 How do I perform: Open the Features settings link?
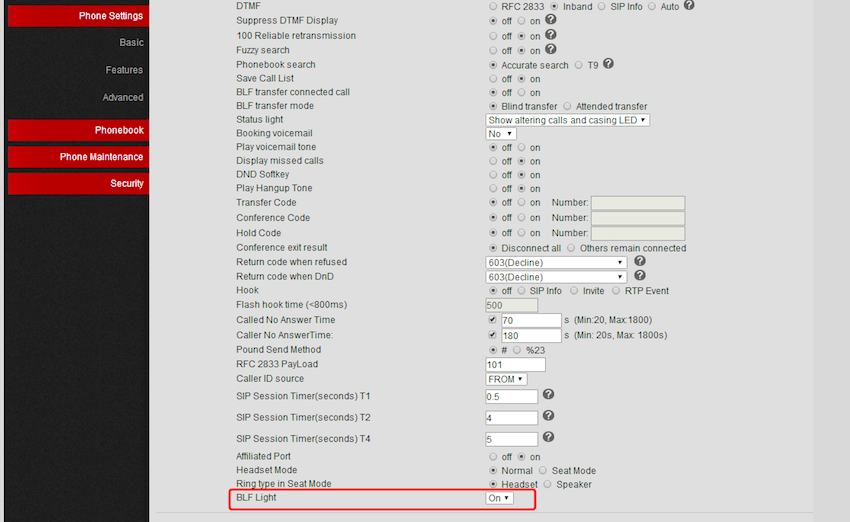[124, 70]
